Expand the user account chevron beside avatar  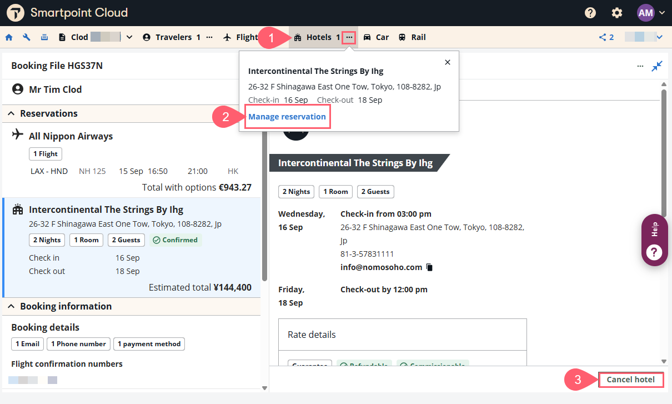[662, 13]
